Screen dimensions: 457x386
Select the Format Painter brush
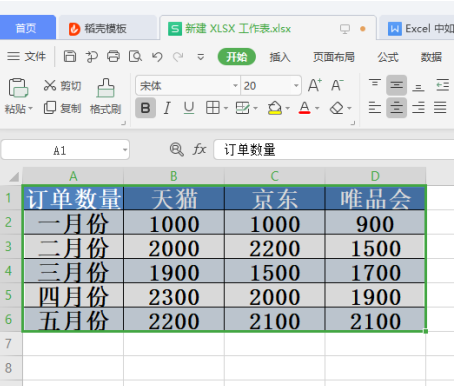click(x=105, y=96)
